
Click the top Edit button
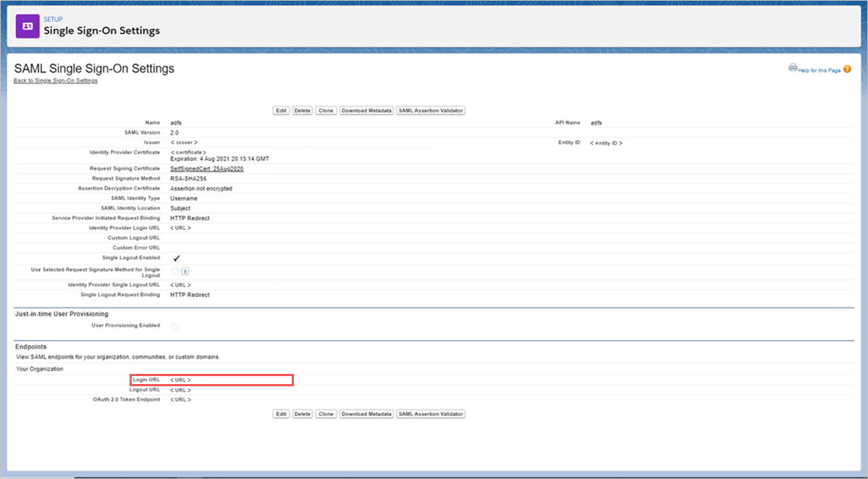(280, 110)
